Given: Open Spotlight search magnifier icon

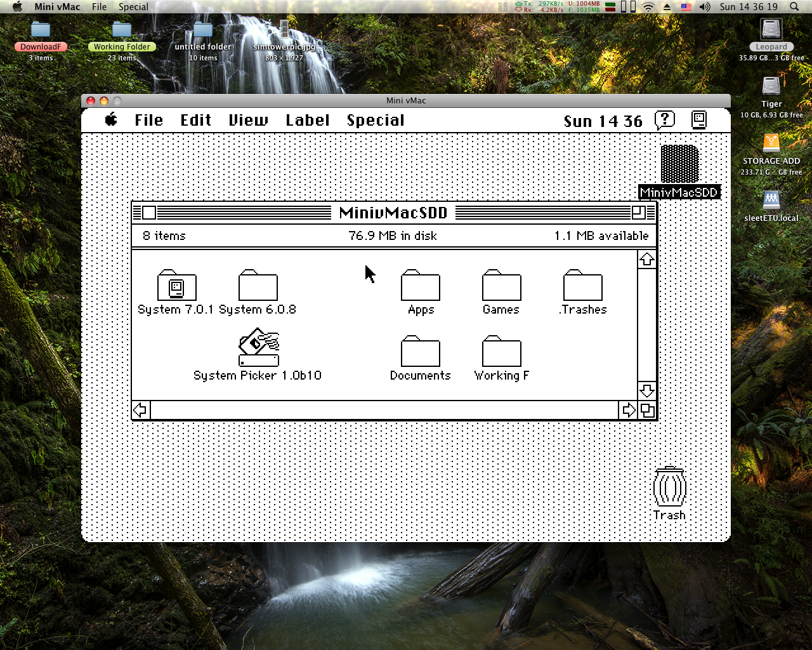Looking at the screenshot, I should (794, 7).
